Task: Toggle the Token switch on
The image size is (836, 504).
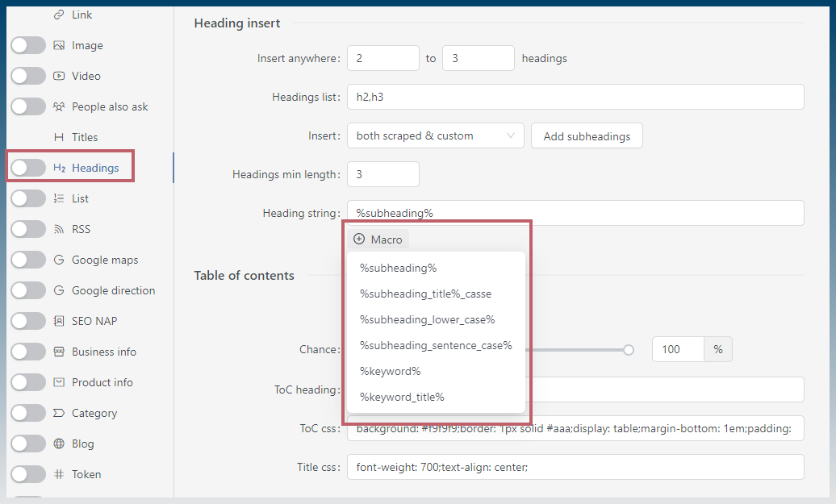Action: tap(28, 474)
